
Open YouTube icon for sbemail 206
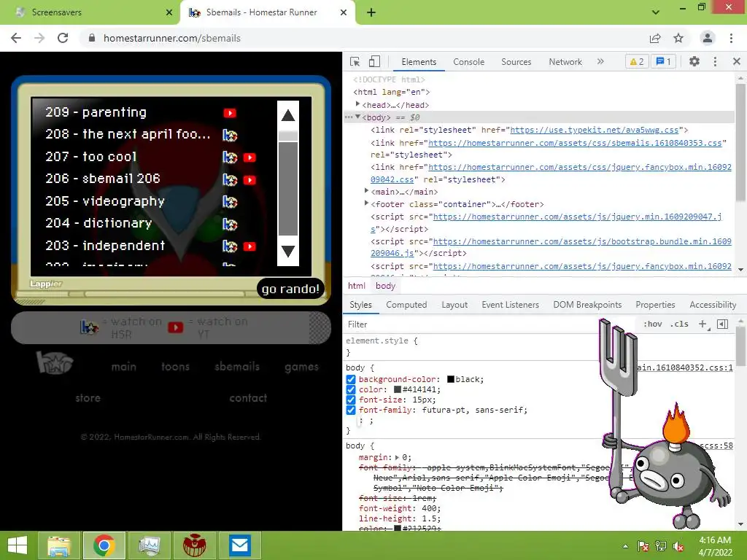249,180
